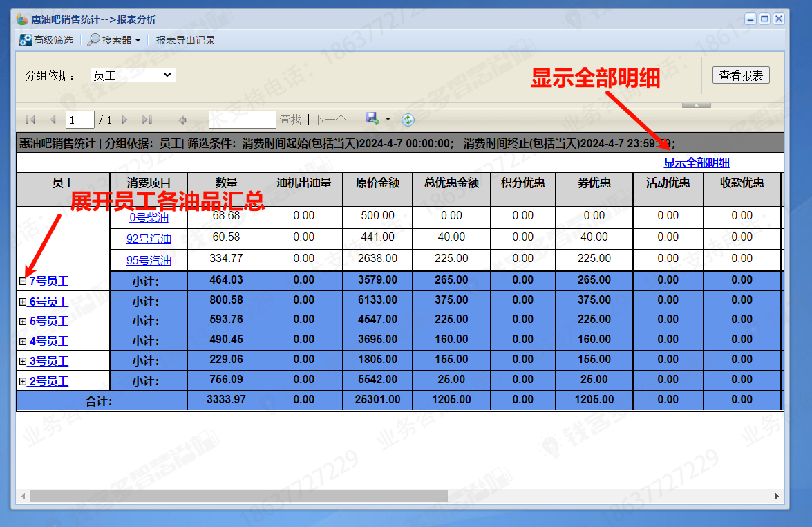Open the 0号柴油 detail link
The height and width of the screenshot is (527, 812).
pyautogui.click(x=149, y=218)
